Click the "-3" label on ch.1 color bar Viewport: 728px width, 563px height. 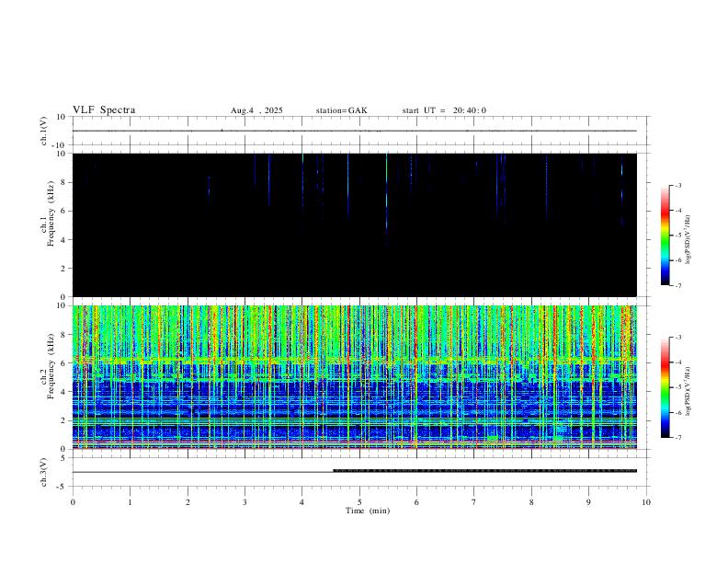(678, 185)
